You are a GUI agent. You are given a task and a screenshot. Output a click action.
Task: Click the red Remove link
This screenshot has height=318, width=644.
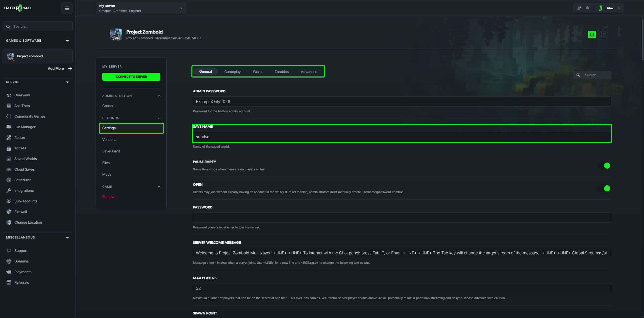109,197
